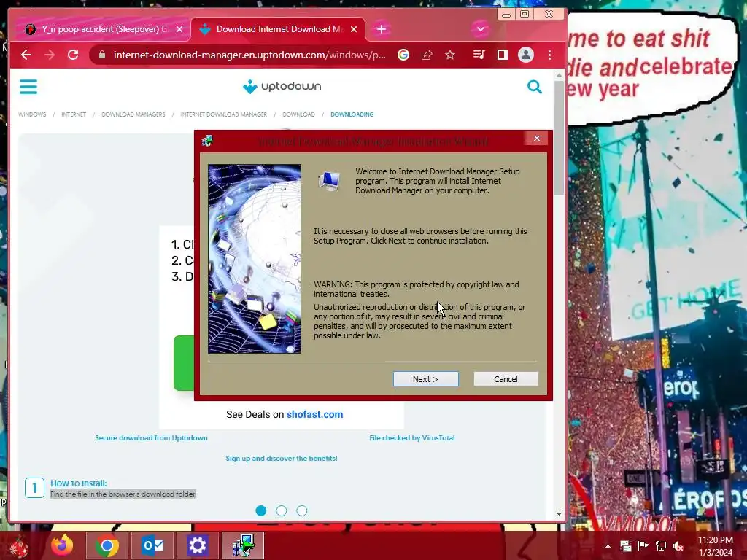Click the share page icon in Chrome

click(427, 55)
